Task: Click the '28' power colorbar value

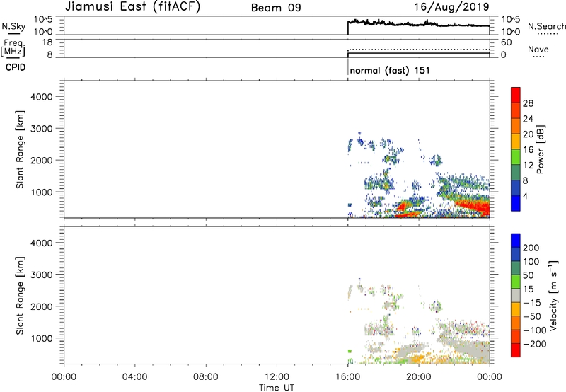Action: coord(528,103)
